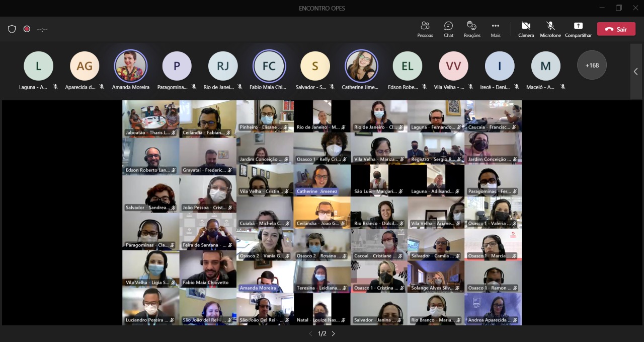644x342 pixels.
Task: Go to next page of video grid
Action: pos(333,333)
